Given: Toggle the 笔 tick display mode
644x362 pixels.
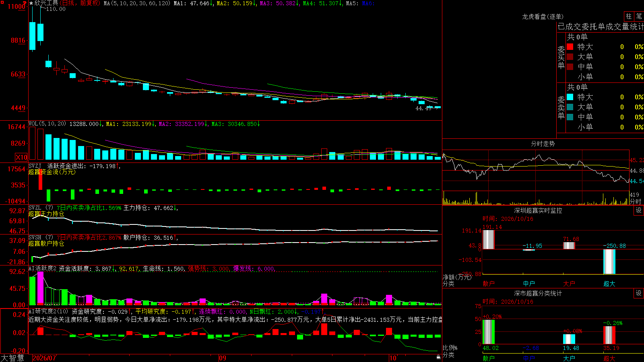Looking at the screenshot, I should tap(639, 16).
